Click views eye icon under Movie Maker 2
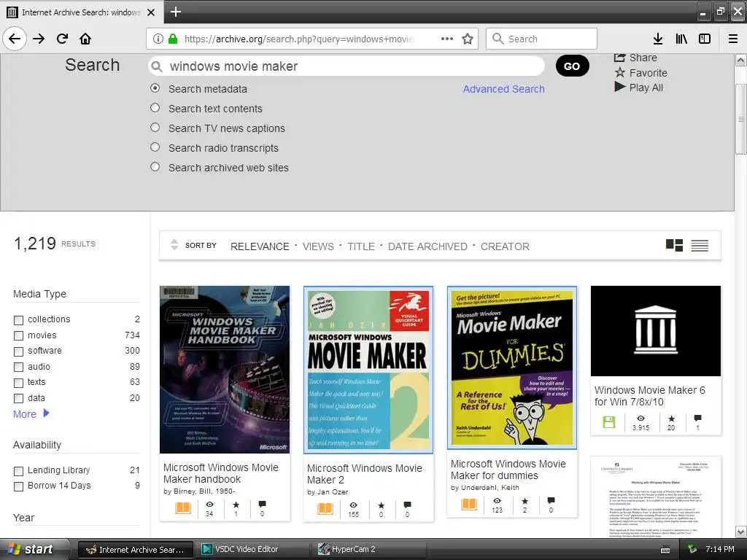Screen dimensions: 747x560 (353, 505)
